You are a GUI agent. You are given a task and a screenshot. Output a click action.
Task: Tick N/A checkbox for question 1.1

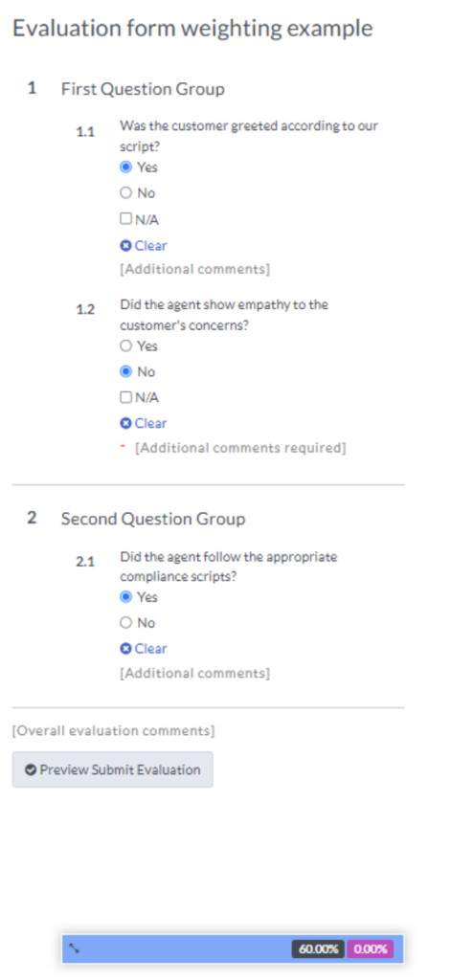125,219
